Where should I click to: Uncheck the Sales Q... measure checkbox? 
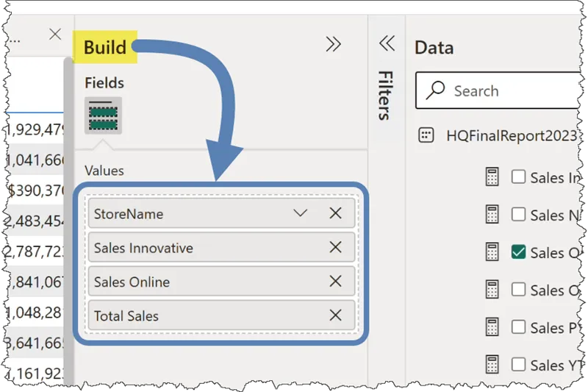pyautogui.click(x=519, y=252)
